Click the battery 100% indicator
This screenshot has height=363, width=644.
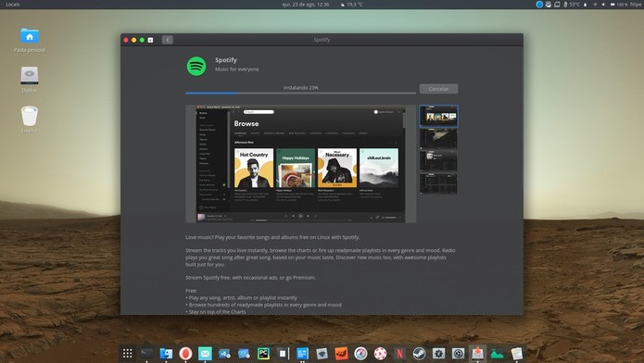(x=619, y=4)
